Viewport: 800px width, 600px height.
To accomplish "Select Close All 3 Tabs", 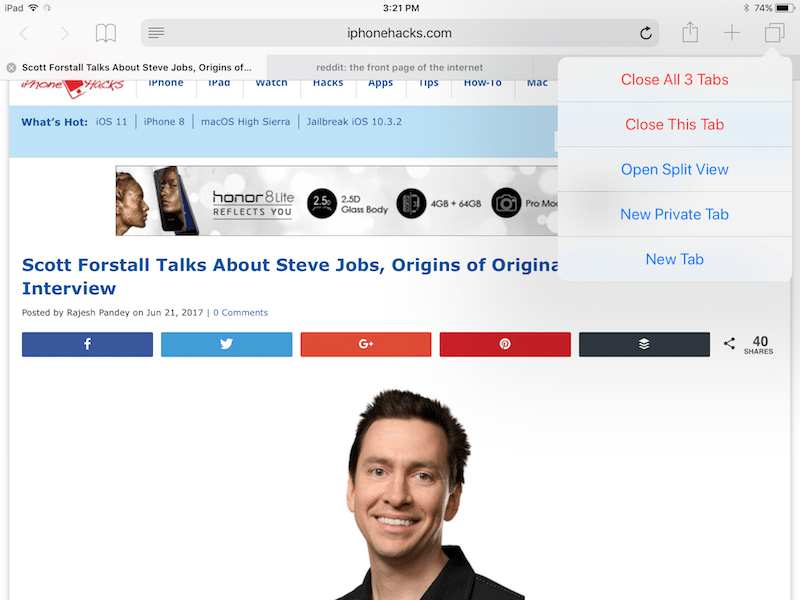I will tap(674, 80).
